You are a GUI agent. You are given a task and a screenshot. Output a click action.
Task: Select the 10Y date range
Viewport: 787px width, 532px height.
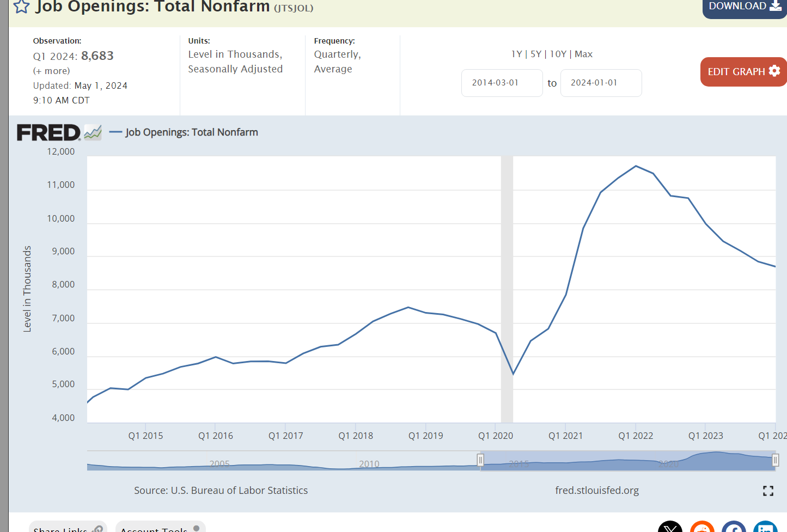558,54
